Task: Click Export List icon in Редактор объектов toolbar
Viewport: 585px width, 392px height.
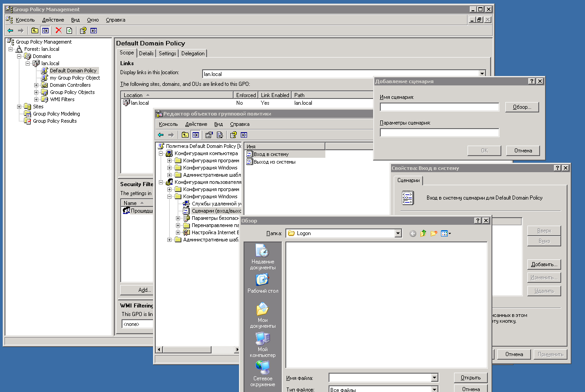Action: click(x=220, y=135)
